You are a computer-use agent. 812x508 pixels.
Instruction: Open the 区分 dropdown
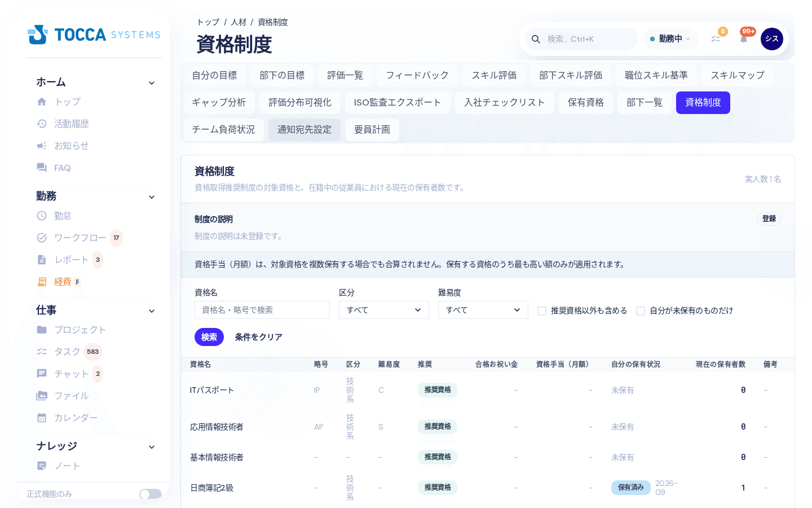pos(384,310)
